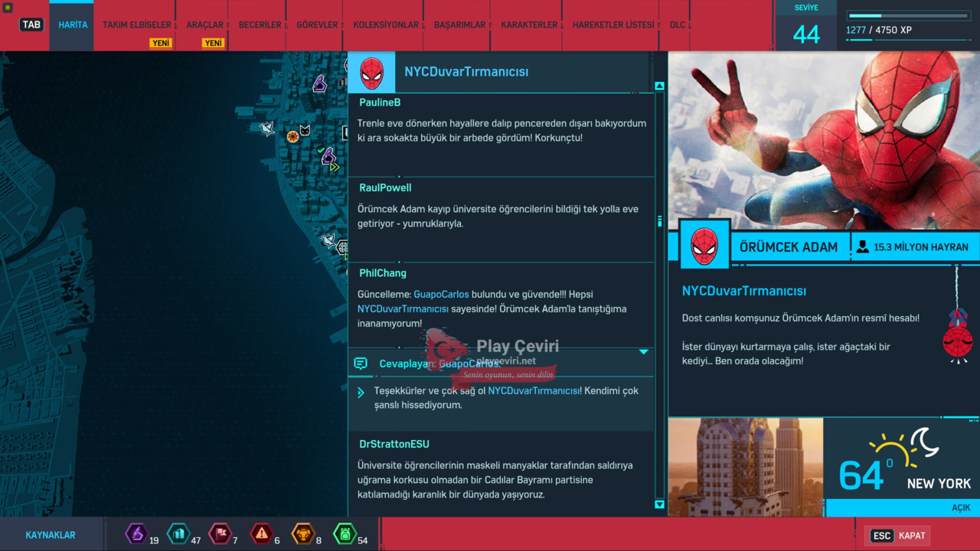Select the black cat icon on the map
The height and width of the screenshot is (551, 980).
[305, 131]
